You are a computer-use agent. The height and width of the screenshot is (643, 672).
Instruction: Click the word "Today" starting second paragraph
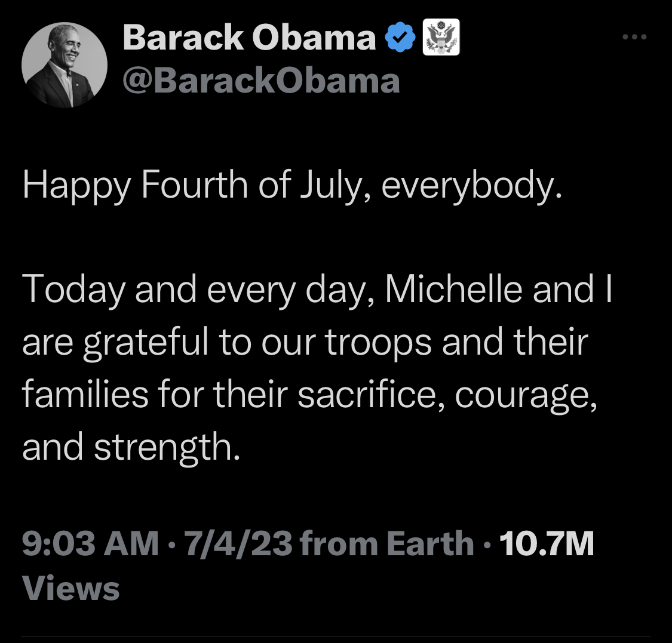coord(73,290)
